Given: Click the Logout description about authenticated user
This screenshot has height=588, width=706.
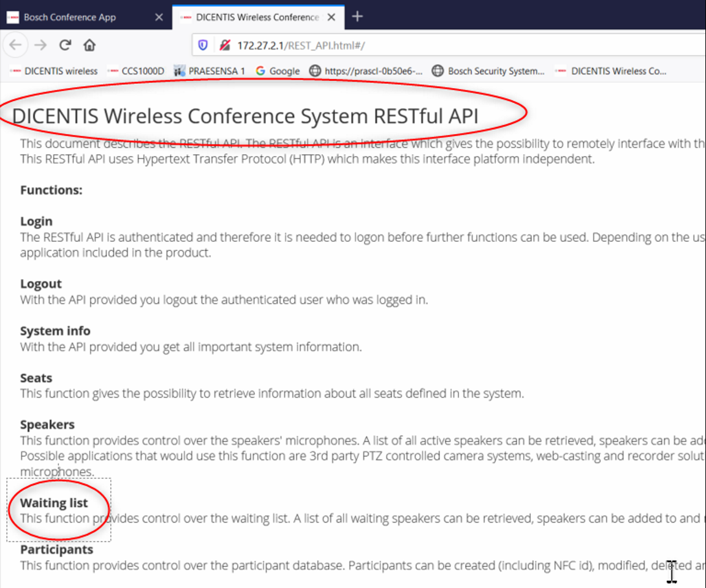Looking at the screenshot, I should click(224, 300).
